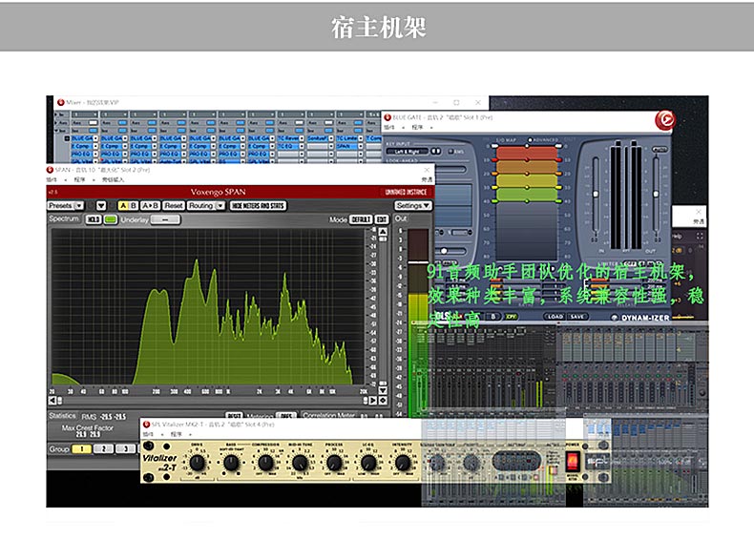Select Group 1 in SPAN
Image resolution: width=754 pixels, height=560 pixels.
83,448
